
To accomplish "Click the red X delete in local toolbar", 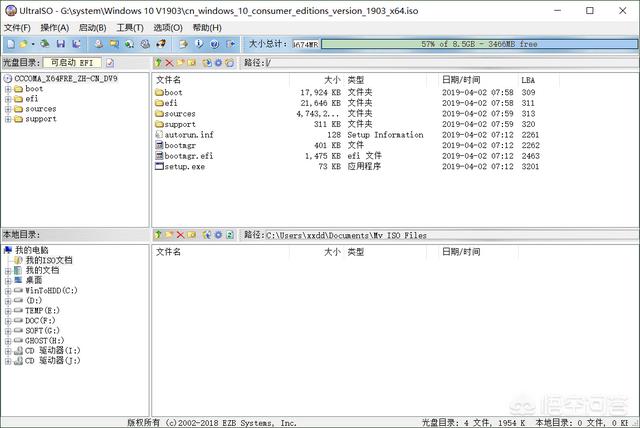I will (180, 235).
